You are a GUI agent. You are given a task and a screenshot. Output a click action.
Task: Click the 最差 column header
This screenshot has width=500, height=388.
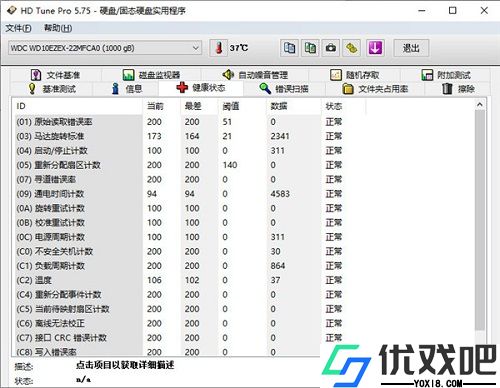point(199,106)
